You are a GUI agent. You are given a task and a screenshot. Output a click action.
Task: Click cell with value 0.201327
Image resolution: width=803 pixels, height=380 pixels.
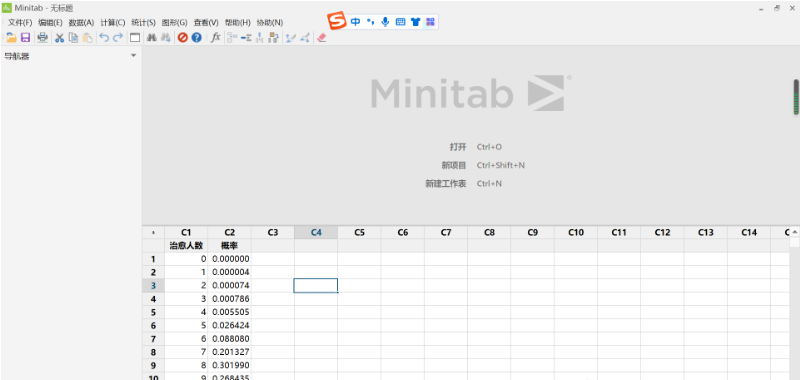click(x=229, y=352)
